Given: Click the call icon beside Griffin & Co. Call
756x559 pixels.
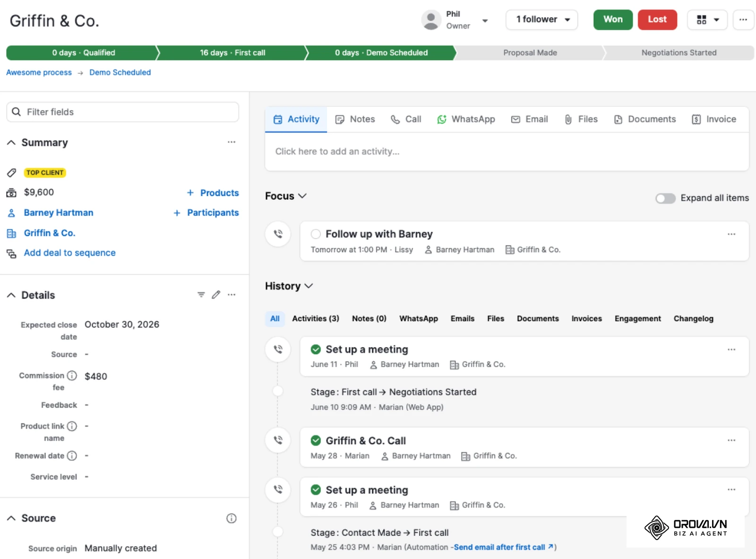Looking at the screenshot, I should coord(278,440).
